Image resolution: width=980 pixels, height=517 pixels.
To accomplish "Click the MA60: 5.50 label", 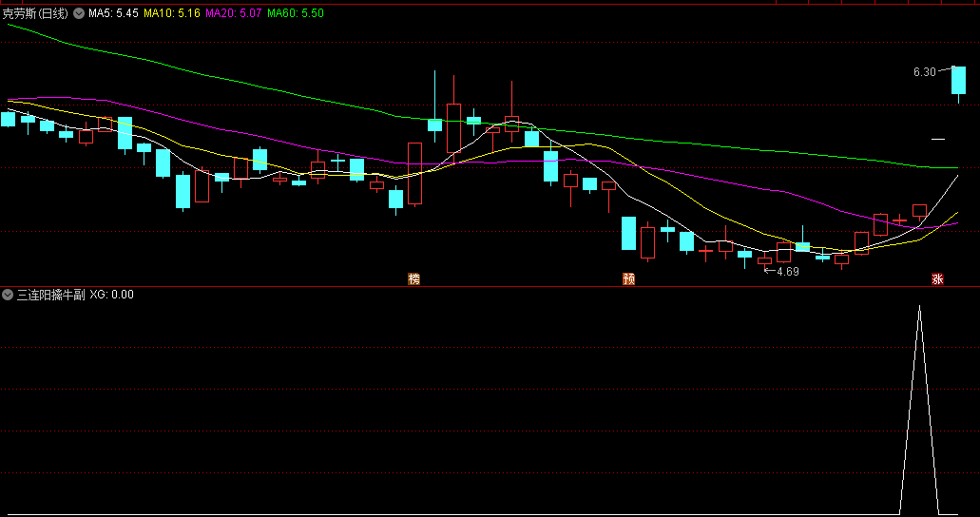I will [296, 13].
